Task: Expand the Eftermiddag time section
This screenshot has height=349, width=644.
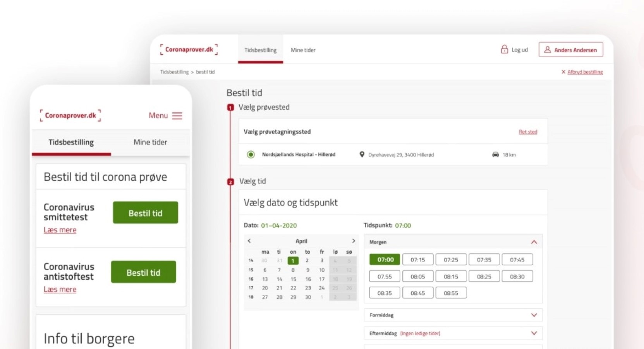Action: (534, 333)
